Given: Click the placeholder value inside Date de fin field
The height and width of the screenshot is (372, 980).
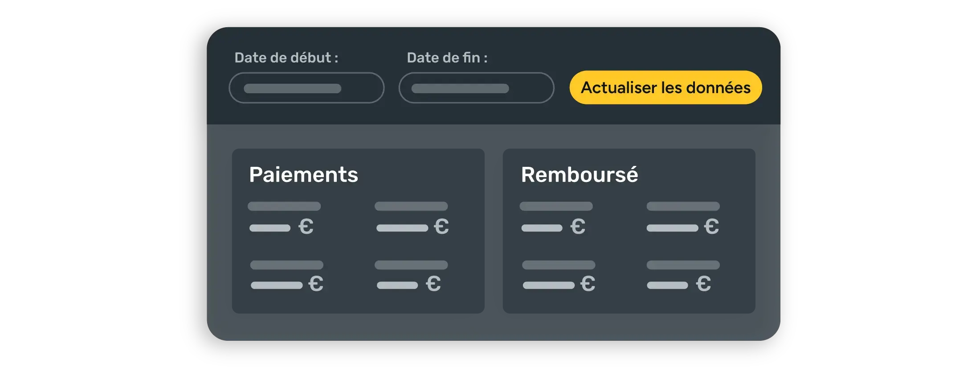Looking at the screenshot, I should tap(460, 88).
